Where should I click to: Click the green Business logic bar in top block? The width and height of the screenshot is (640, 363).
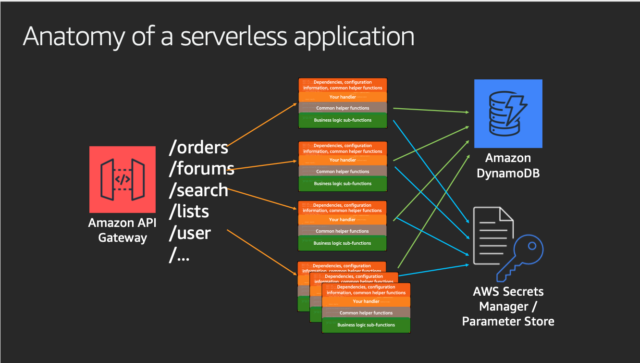[x=343, y=120]
